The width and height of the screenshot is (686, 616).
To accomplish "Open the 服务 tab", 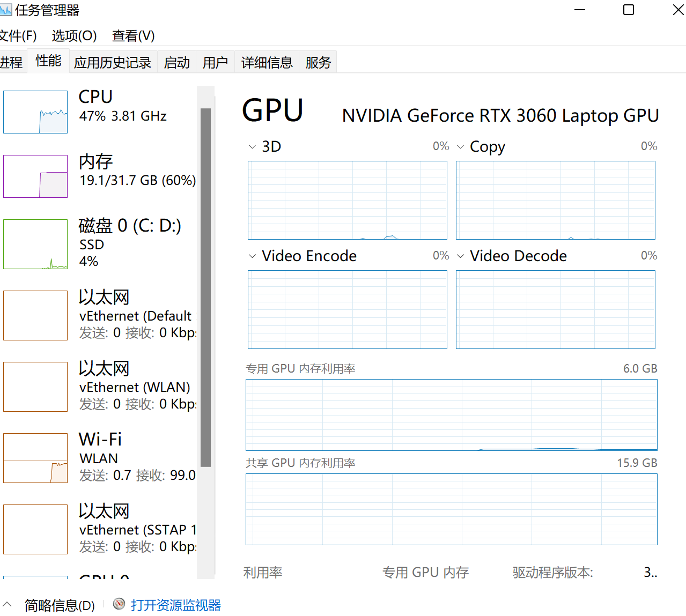I will (319, 63).
